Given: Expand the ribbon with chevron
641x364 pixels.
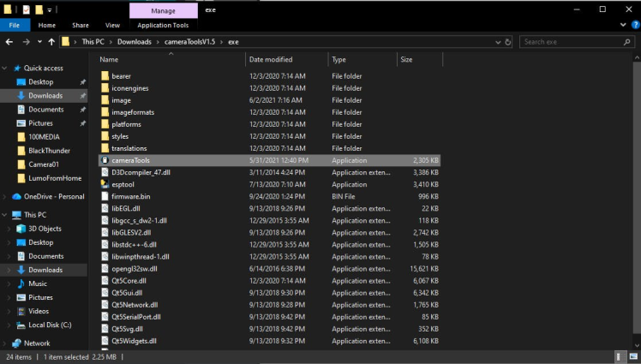Looking at the screenshot, I should pos(622,26).
